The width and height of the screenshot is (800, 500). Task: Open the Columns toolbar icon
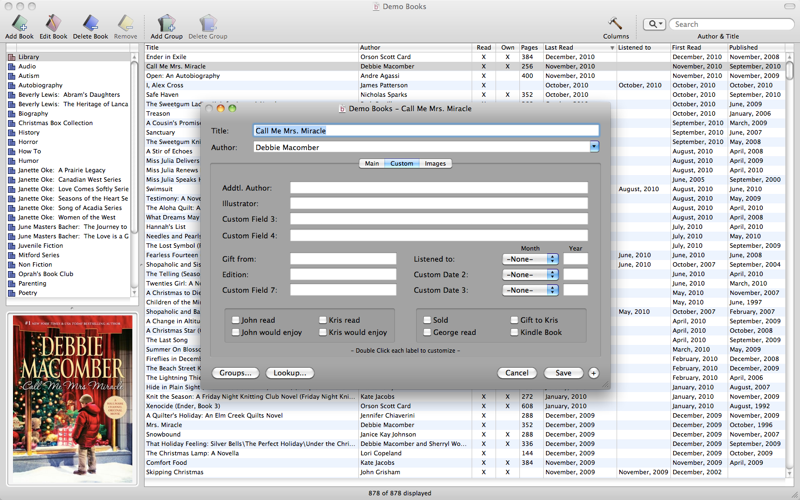[616, 23]
